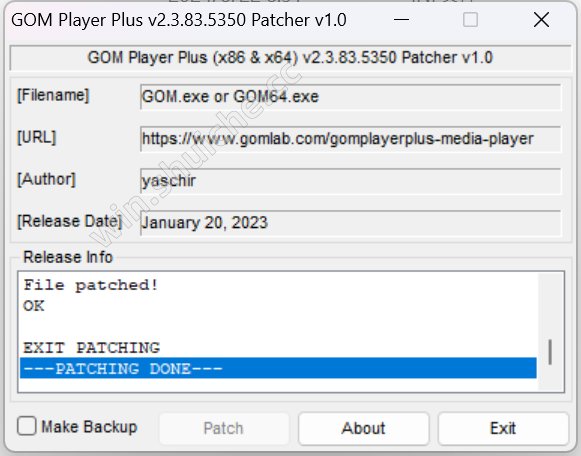The width and height of the screenshot is (581, 456).
Task: Click the Release Info scrollbar thumb
Action: [x=550, y=352]
